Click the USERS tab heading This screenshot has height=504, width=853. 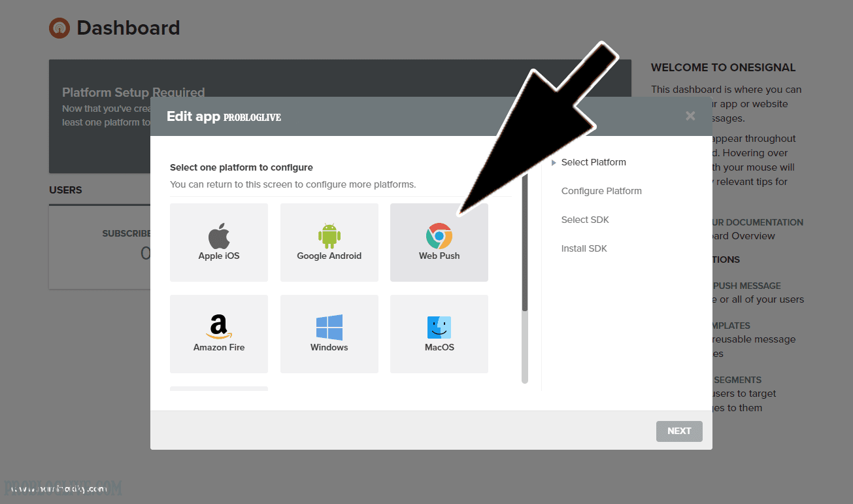click(65, 190)
